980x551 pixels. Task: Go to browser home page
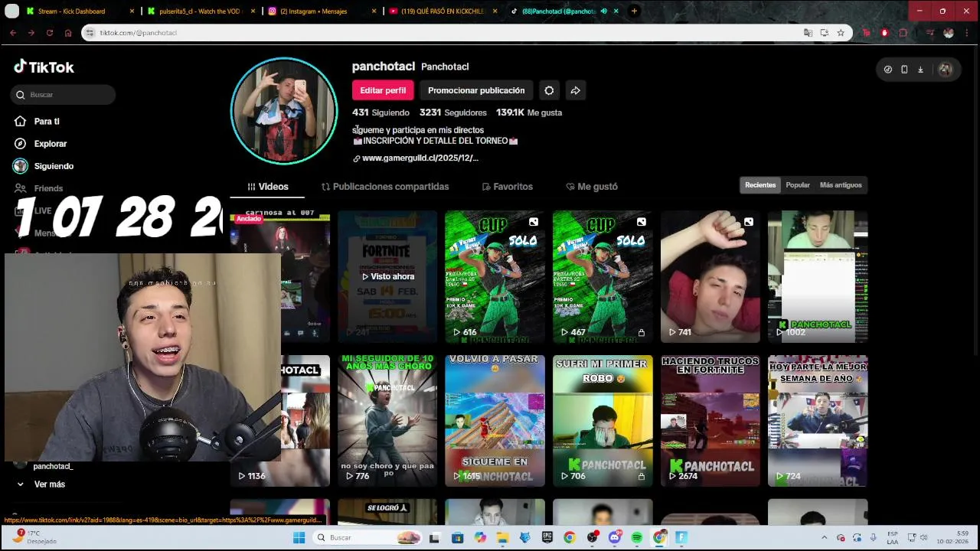click(68, 33)
